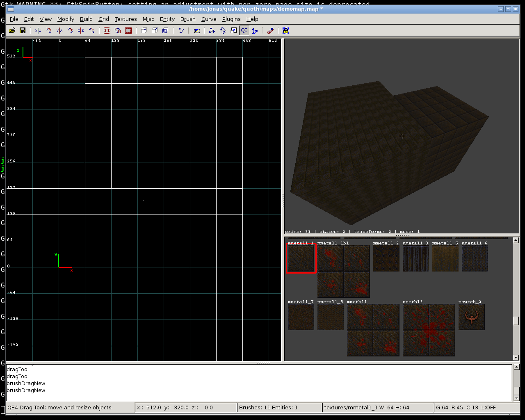Viewport: 525px width, 420px height.
Task: Select the mmetal1_6 texture thumbnail
Action: pos(475,258)
